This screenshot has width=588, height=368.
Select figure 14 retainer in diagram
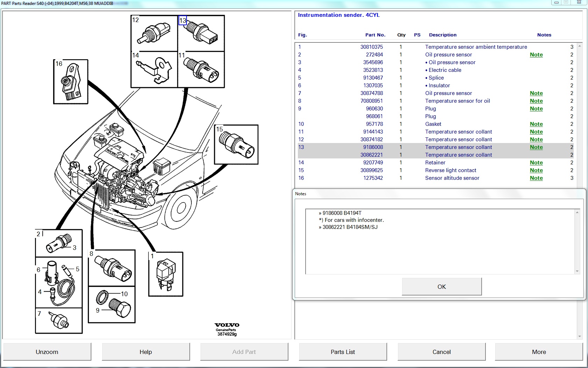coord(154,69)
